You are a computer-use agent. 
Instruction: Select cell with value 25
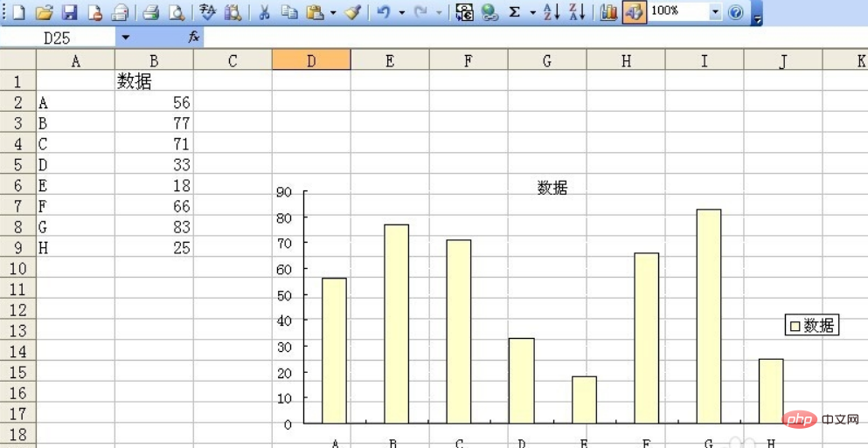tap(155, 246)
